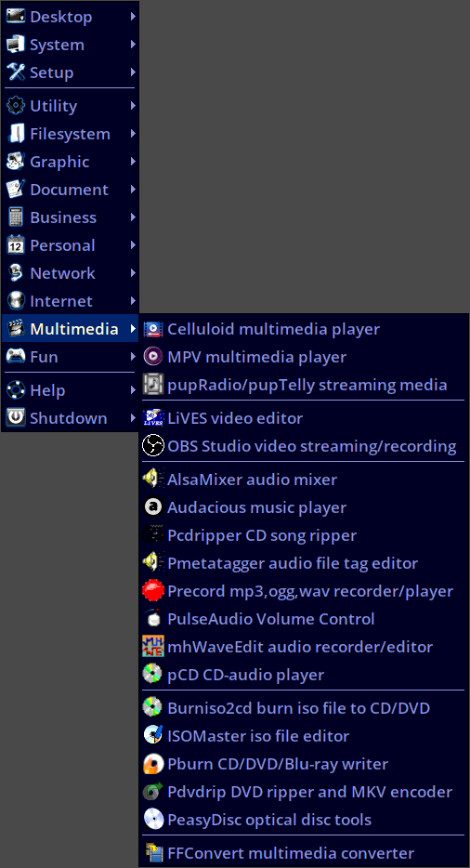Open PeasyDisc optical disc tools

303,820
